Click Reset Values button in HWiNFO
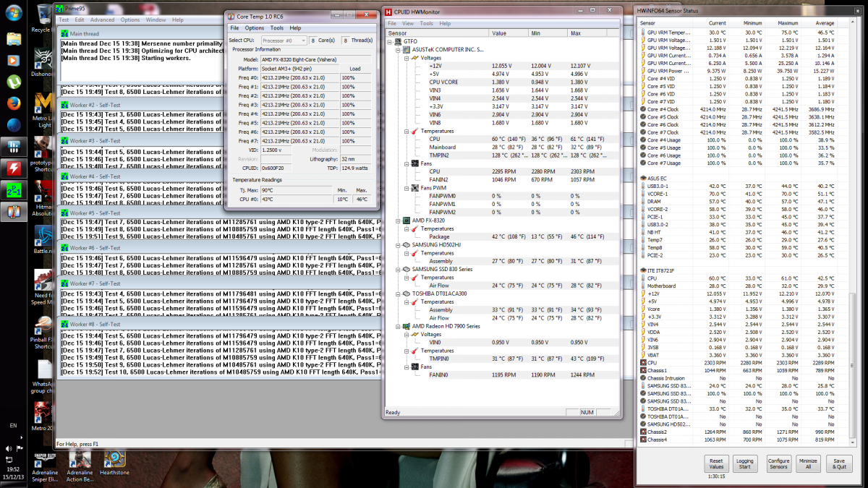This screenshot has width=868, height=488. [716, 464]
